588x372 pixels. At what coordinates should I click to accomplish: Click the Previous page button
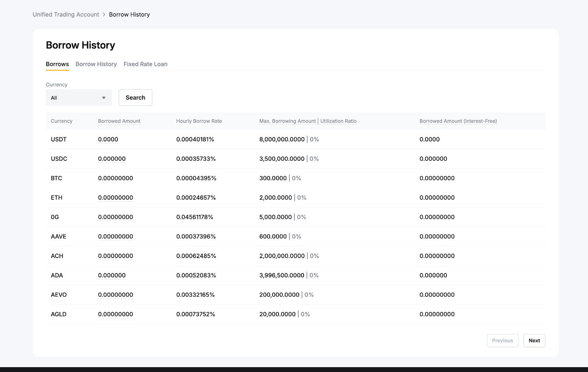(502, 340)
